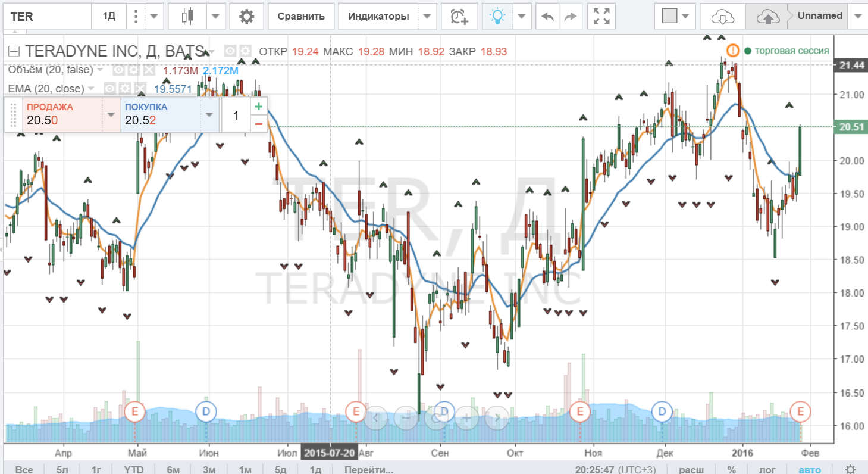Hide the Объём indicator with the eye
The width and height of the screenshot is (868, 474).
point(119,70)
